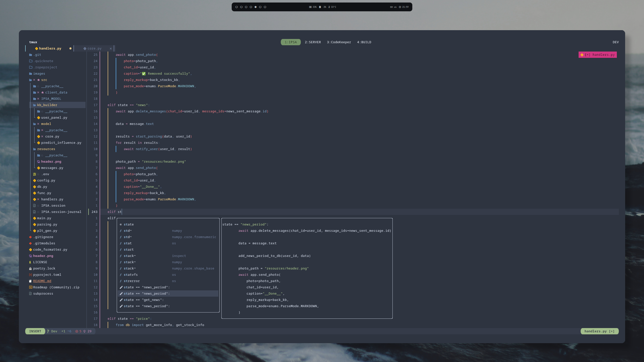The image size is (644, 362).
Task: Click errors count 5 in statusline
Action: pyautogui.click(x=78, y=331)
